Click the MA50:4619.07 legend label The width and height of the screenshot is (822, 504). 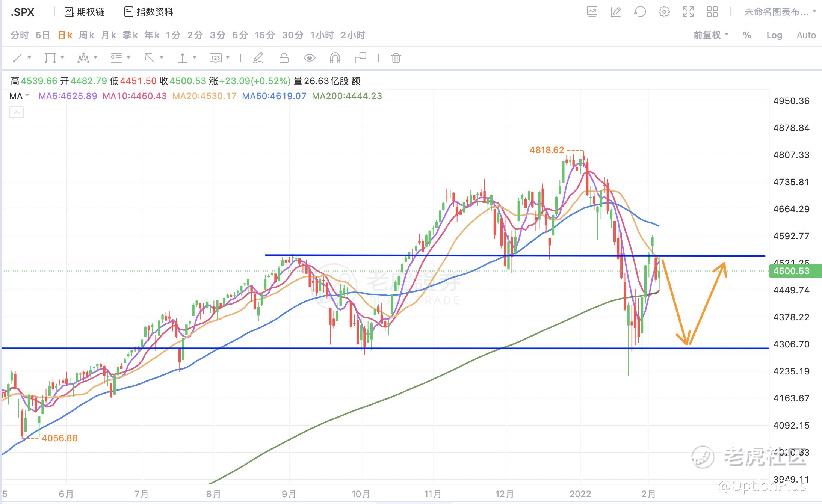pyautogui.click(x=274, y=96)
